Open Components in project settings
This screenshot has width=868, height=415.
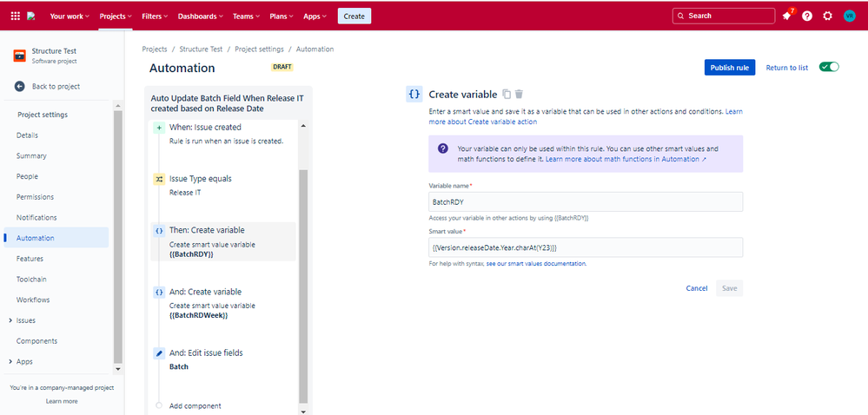tap(36, 341)
